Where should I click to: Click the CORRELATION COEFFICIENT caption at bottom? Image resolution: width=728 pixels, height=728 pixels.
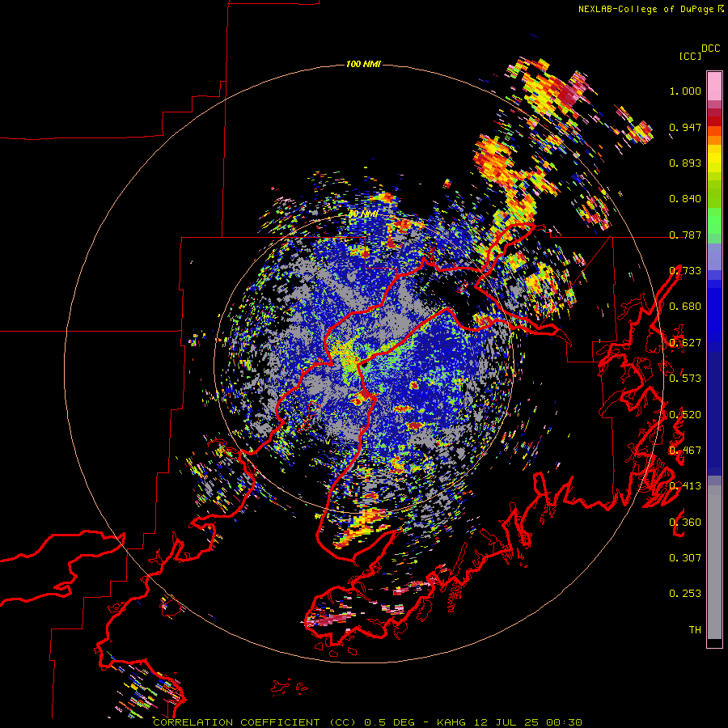click(367, 722)
